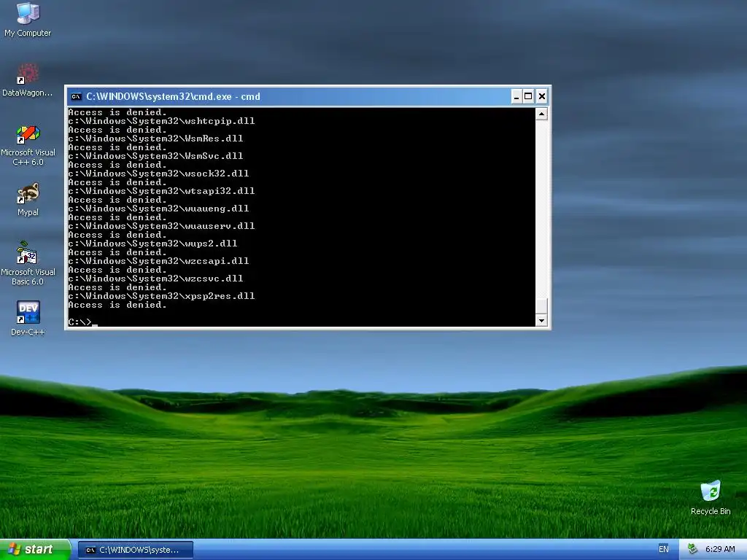The image size is (747, 560).
Task: Click the wups2.dll output line
Action: point(153,244)
